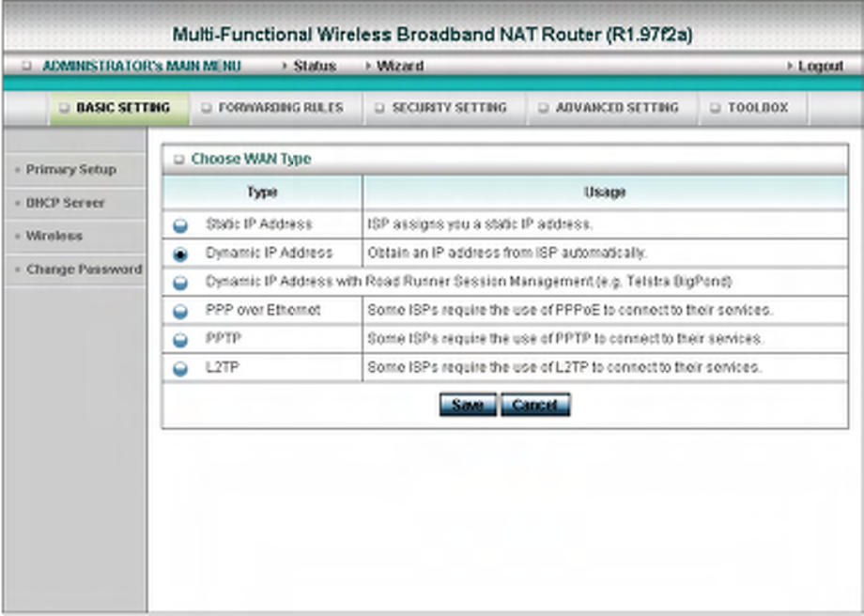Open Change Password in the sidebar
Image resolution: width=864 pixels, height=616 pixels.
coord(85,269)
